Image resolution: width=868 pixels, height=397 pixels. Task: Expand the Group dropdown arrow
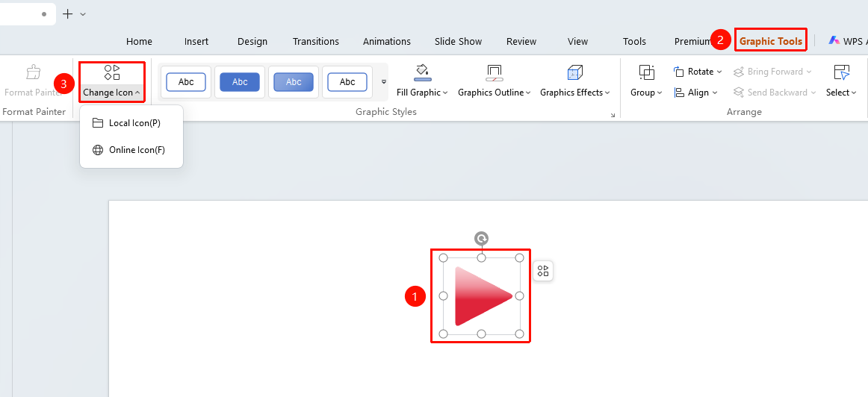660,93
